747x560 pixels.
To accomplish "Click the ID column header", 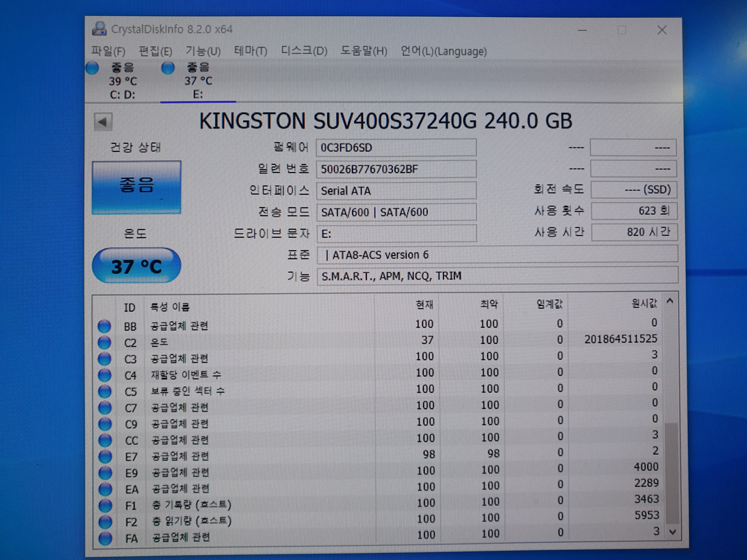I will 130,307.
